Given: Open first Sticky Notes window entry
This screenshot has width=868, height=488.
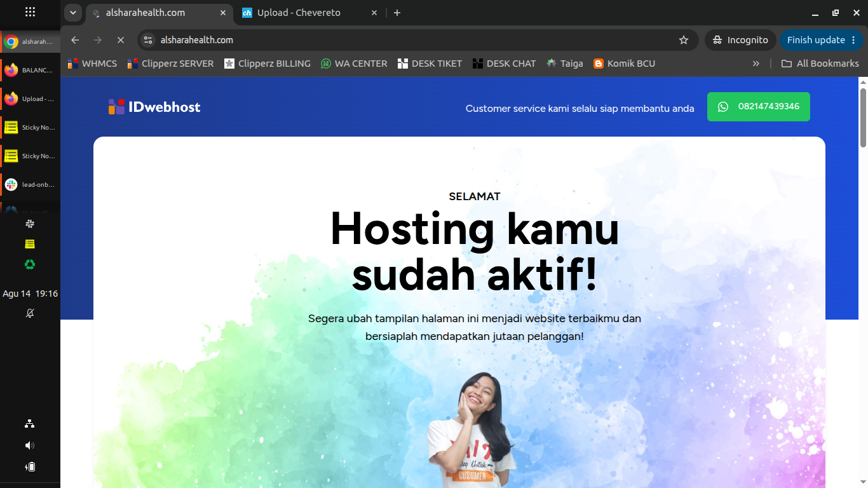Looking at the screenshot, I should point(30,127).
